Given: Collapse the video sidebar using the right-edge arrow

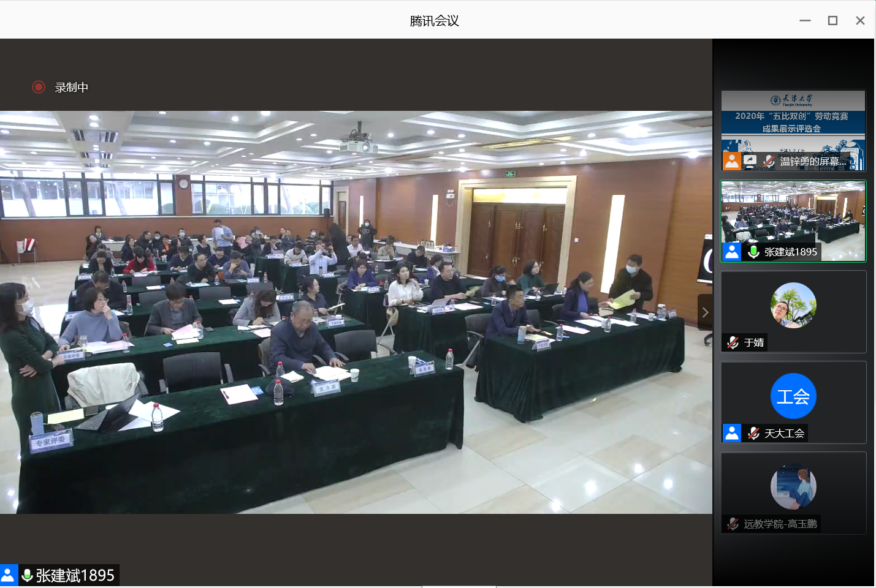Looking at the screenshot, I should (x=705, y=312).
